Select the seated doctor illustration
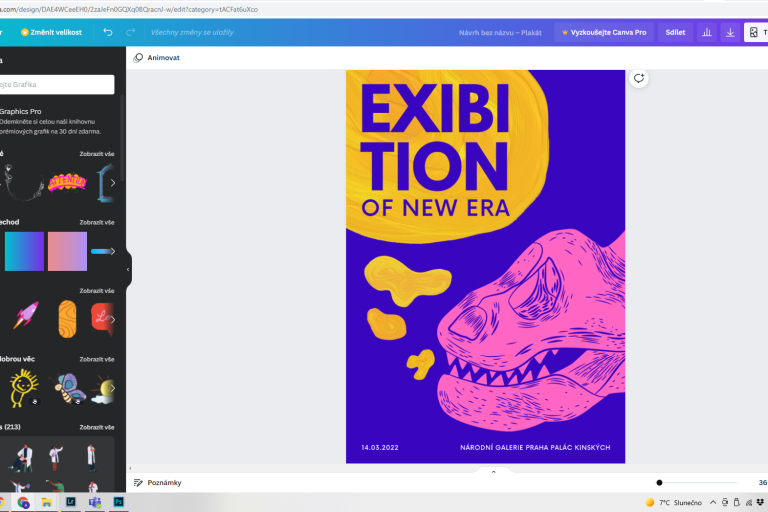 (22, 459)
